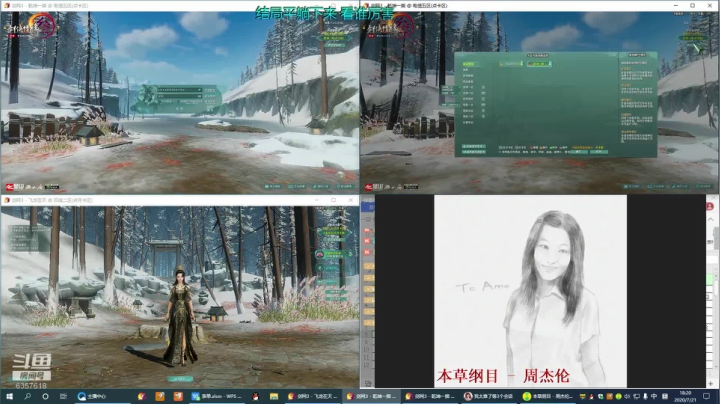Switch to active 剑网3 乾坤一掷 taskbar window

click(372, 396)
